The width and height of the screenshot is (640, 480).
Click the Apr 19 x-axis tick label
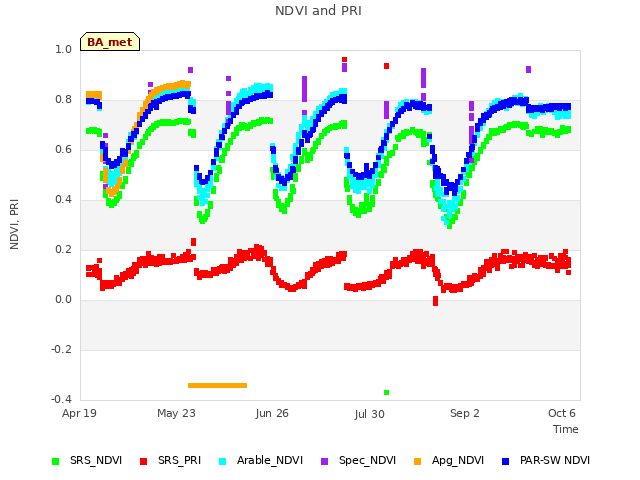coord(79,413)
